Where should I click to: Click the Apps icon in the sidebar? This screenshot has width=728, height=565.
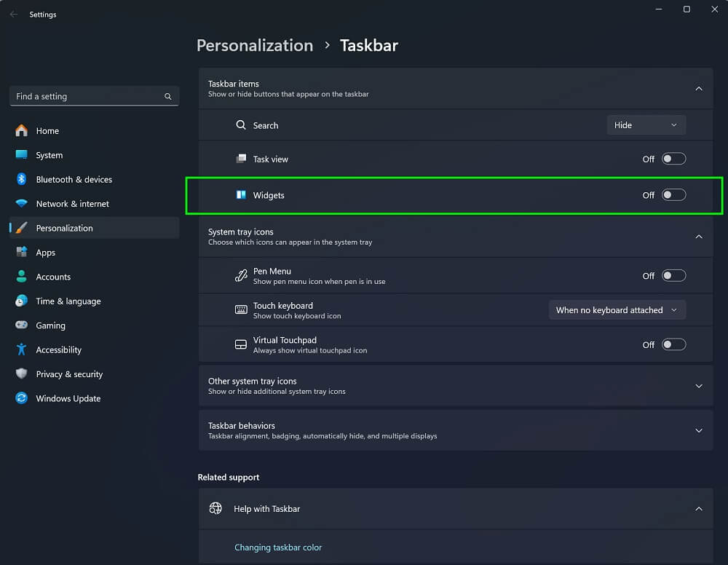pos(21,252)
